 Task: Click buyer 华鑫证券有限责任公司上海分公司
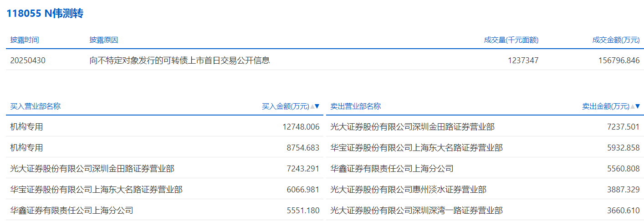[x=72, y=211]
